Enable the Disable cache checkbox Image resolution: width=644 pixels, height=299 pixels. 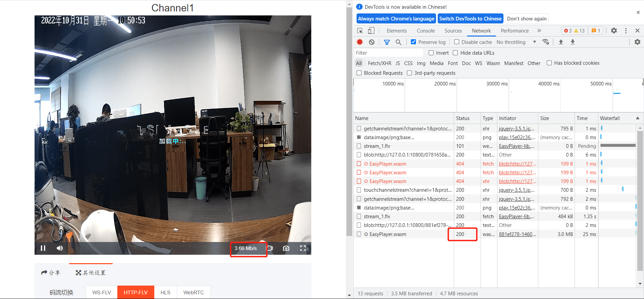tap(457, 42)
